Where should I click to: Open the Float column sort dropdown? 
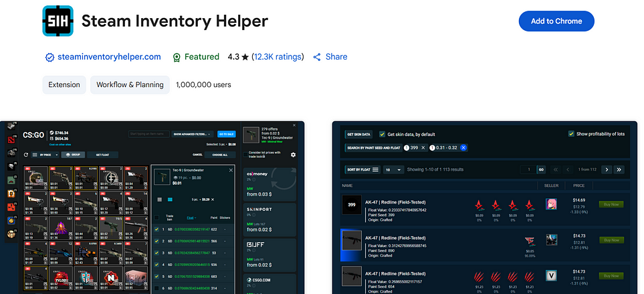(191, 218)
